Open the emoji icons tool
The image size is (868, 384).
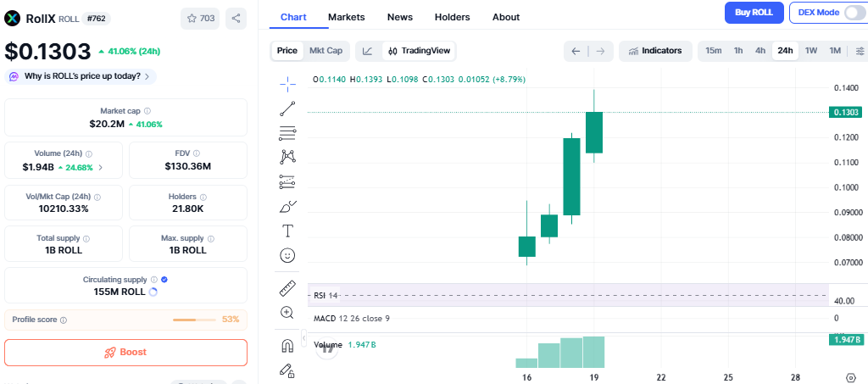pos(287,255)
